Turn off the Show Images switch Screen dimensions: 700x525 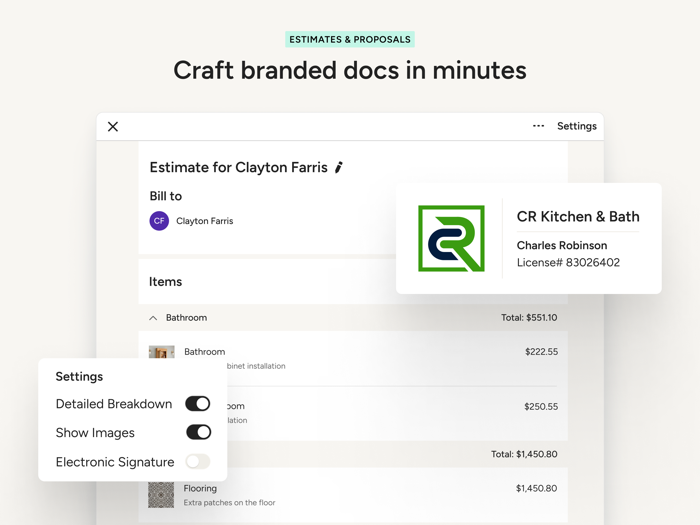pos(198,432)
